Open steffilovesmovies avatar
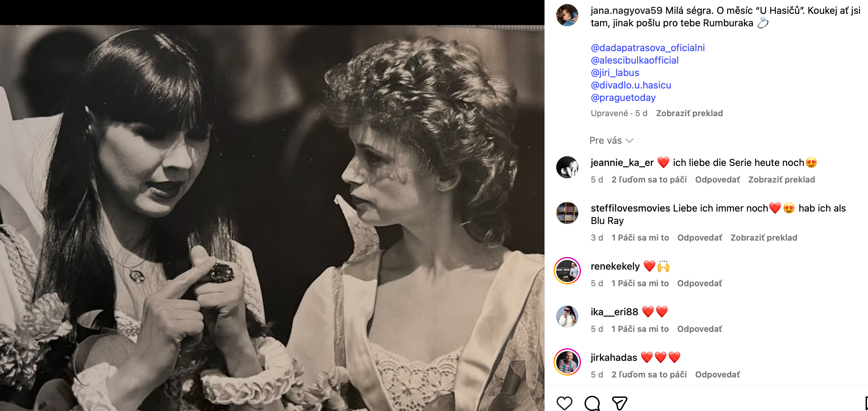This screenshot has height=411, width=868. point(567,213)
